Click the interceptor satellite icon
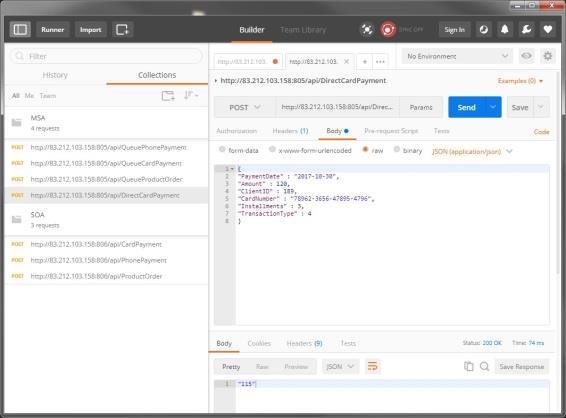The width and height of the screenshot is (566, 418). [367, 29]
